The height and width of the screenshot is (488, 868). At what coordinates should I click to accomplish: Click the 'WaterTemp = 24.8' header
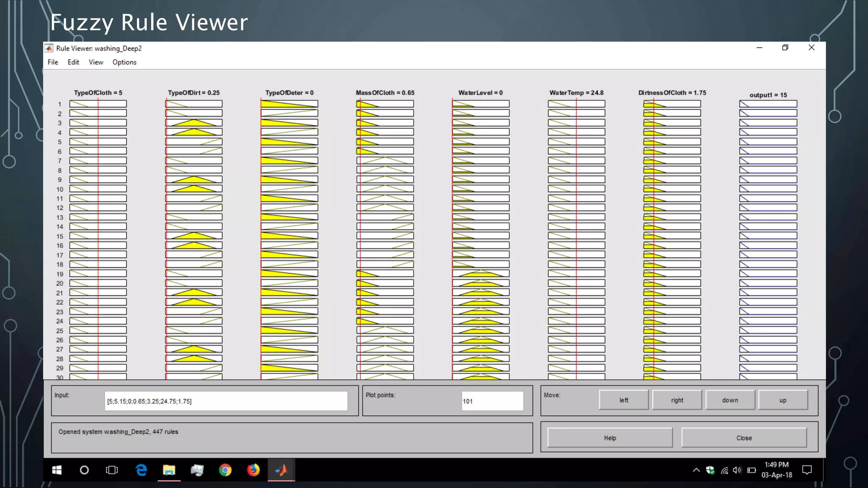[576, 93]
